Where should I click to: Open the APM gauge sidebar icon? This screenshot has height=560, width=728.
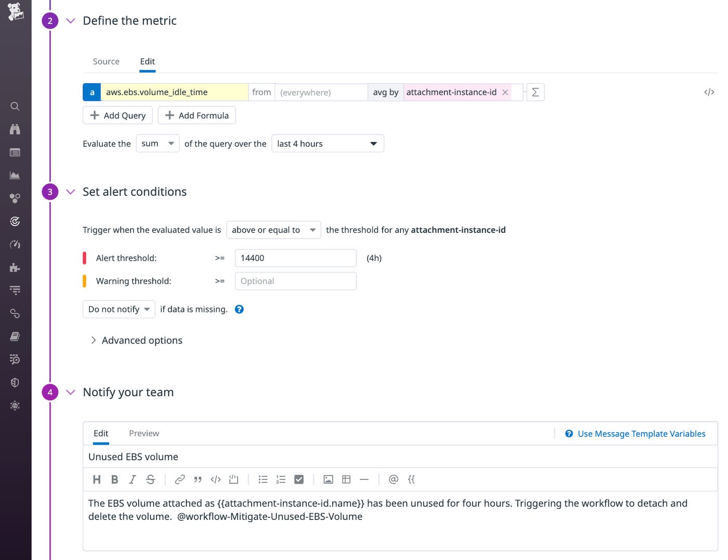click(x=15, y=244)
